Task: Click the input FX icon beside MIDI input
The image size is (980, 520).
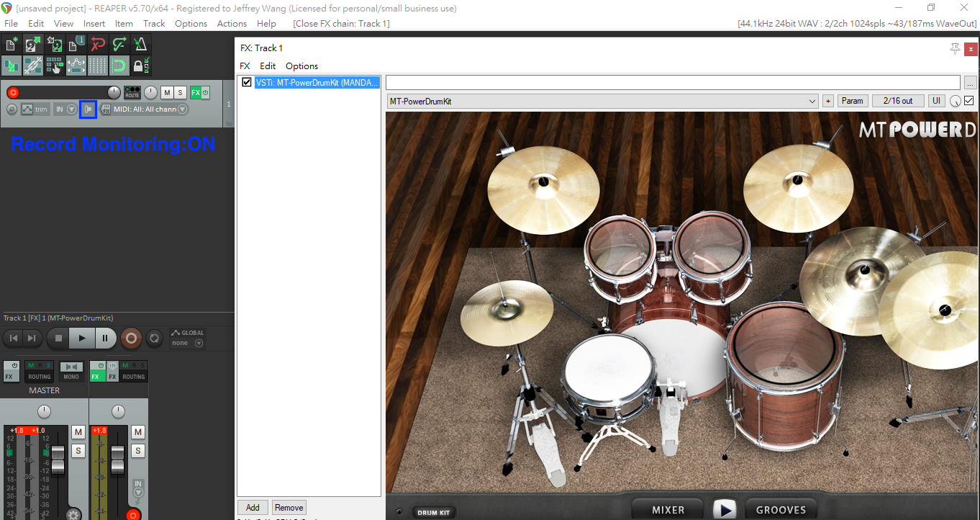Action: [106, 109]
